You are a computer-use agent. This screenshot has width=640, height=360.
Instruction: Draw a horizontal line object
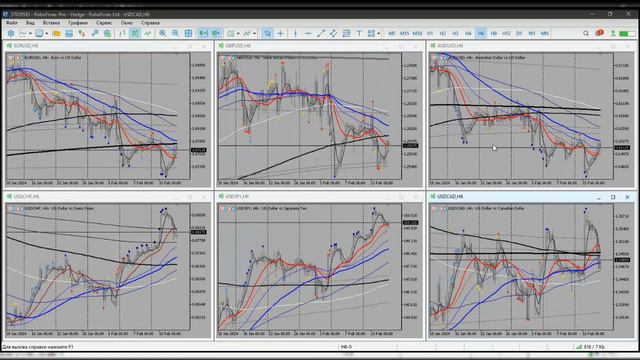308,33
